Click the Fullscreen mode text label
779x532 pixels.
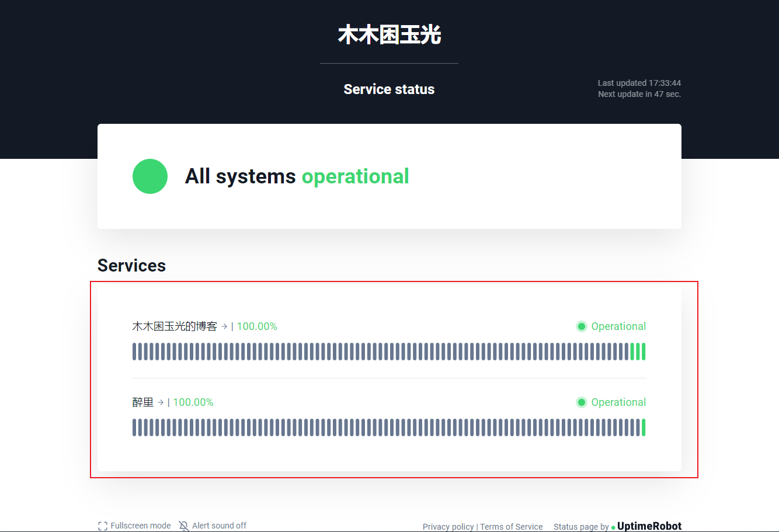pos(141,526)
